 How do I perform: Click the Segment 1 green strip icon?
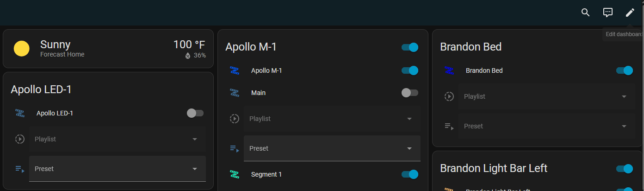(235, 174)
